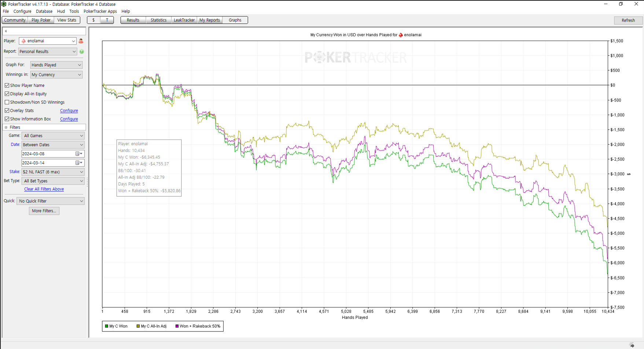
Task: Click the green My C Won legend swatch
Action: coord(107,326)
